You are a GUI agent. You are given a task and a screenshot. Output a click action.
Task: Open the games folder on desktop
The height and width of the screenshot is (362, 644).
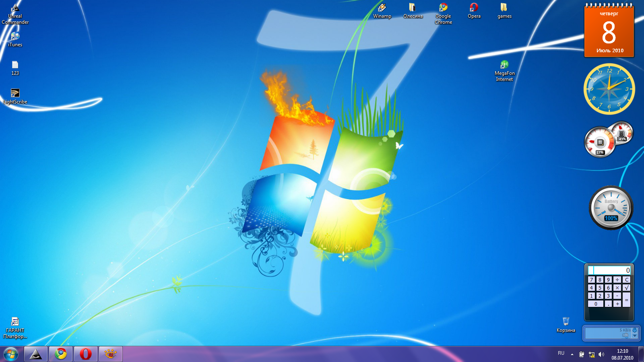[504, 11]
